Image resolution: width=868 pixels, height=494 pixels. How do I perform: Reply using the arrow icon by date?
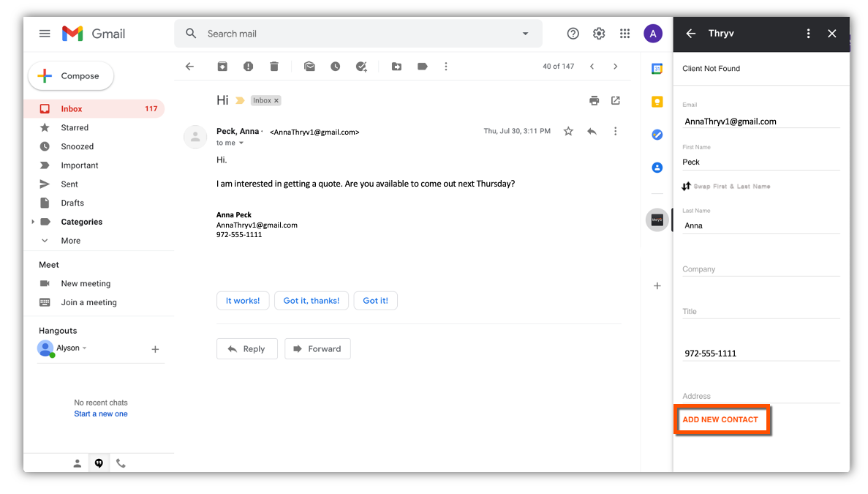(592, 131)
